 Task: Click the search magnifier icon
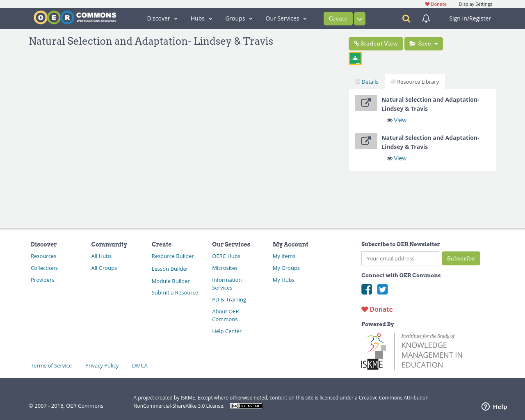(x=406, y=18)
